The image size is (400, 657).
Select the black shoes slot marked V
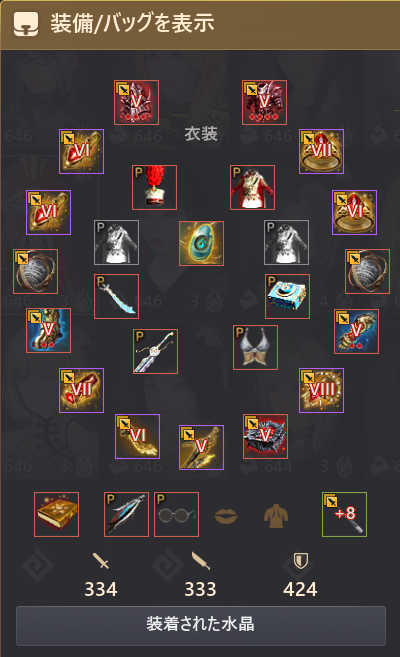[266, 437]
